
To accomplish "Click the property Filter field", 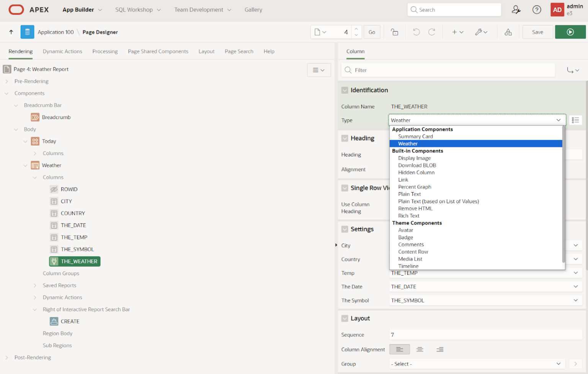I will pyautogui.click(x=448, y=70).
